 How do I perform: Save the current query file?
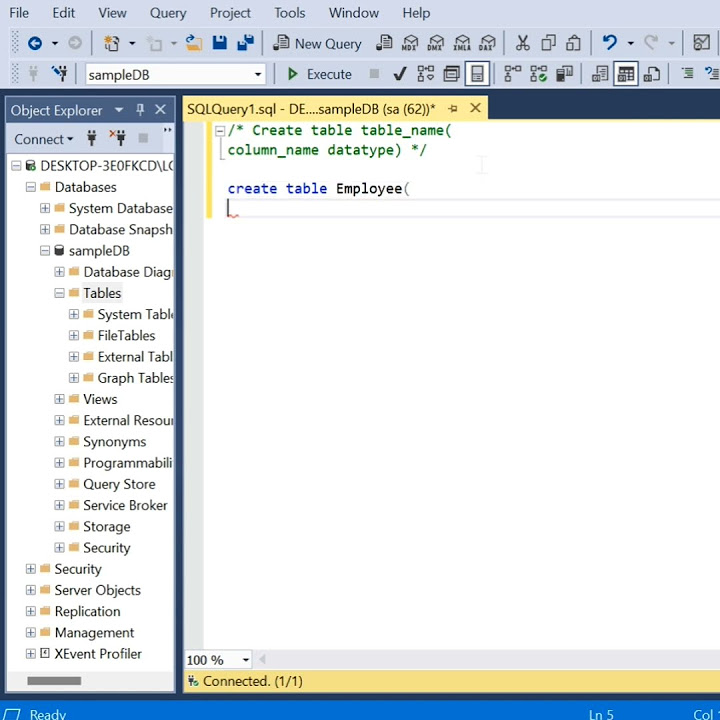(x=219, y=43)
